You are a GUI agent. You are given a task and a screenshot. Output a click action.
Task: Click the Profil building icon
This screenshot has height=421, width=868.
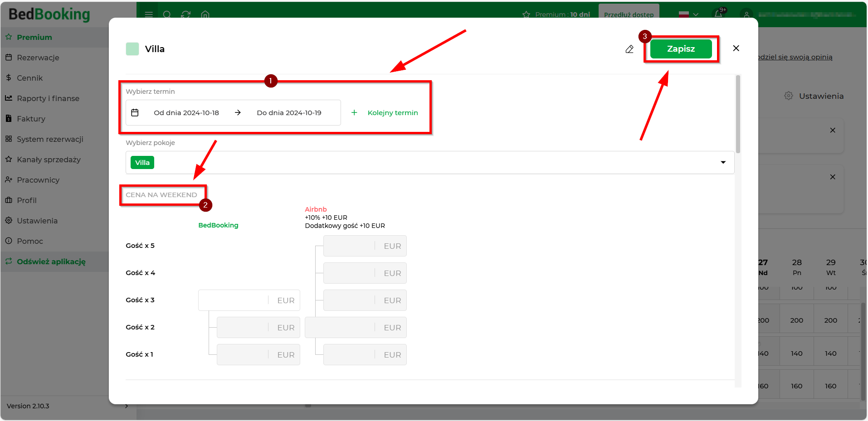click(x=9, y=200)
